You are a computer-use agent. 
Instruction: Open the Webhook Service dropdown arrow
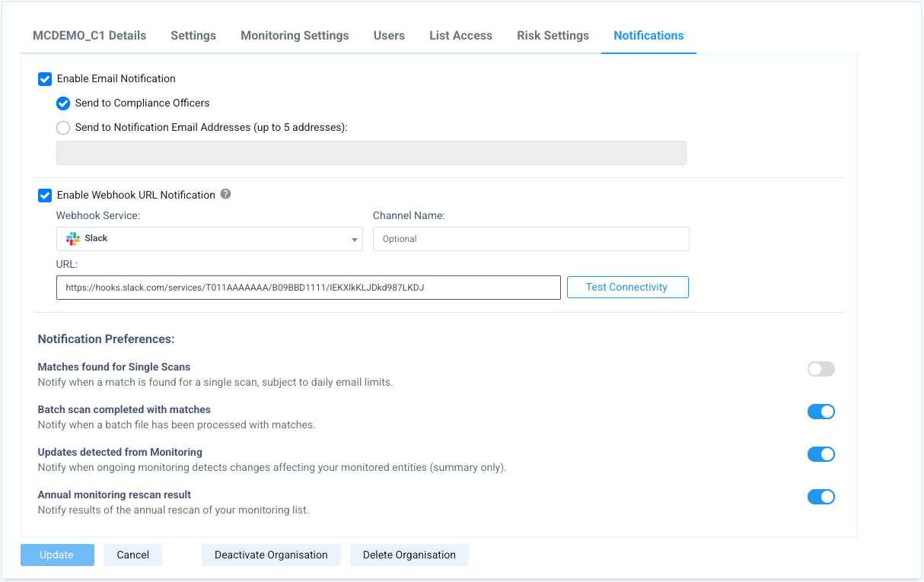(354, 240)
